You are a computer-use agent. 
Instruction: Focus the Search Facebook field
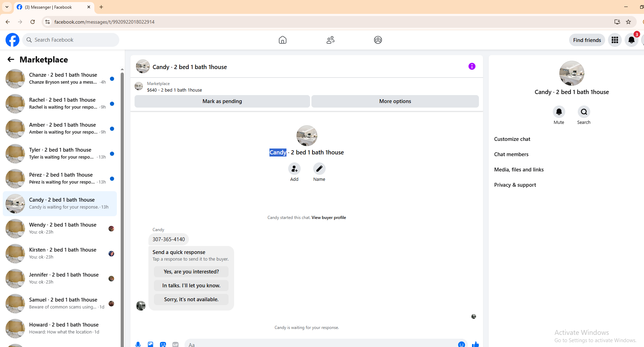click(x=71, y=40)
